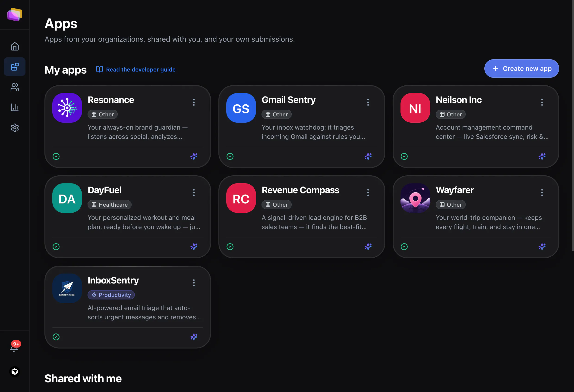Open the three-dot menu on Resonance card
Viewport: 574px width, 392px height.
[194, 102]
